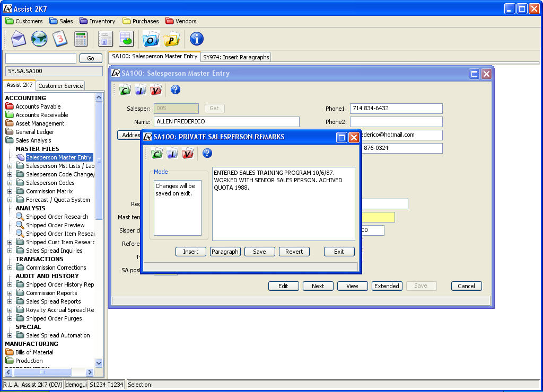The image size is (543, 392).
Task: Click the View button
Action: coord(352,286)
